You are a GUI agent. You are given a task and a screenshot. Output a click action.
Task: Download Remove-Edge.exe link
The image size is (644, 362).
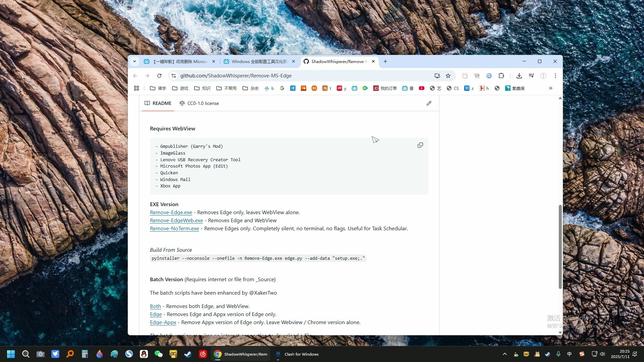pyautogui.click(x=171, y=213)
